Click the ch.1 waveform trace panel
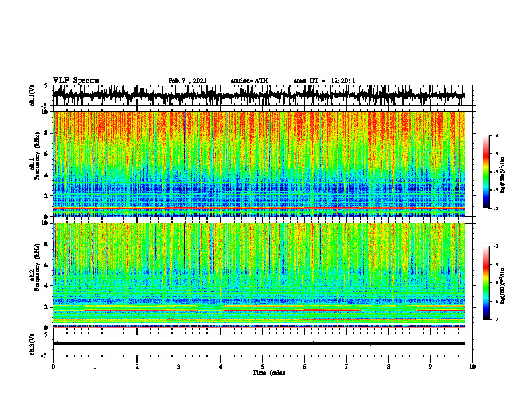This screenshot has width=532, height=411. 262,95
